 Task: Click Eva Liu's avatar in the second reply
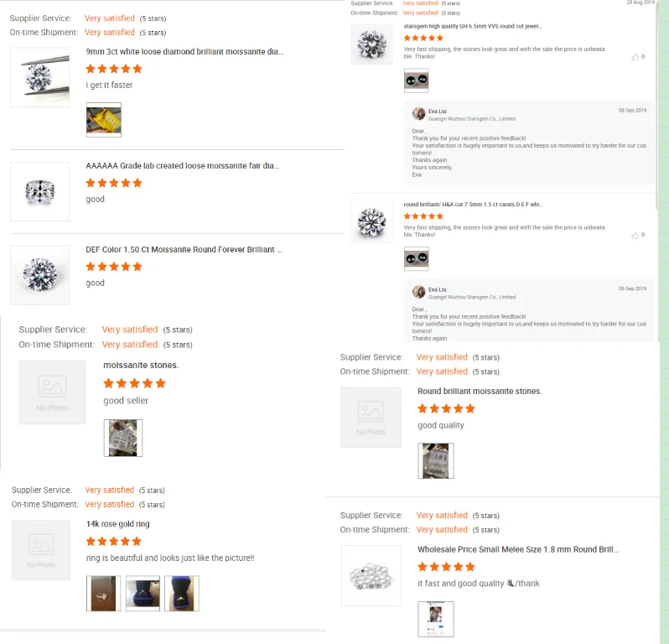[419, 292]
